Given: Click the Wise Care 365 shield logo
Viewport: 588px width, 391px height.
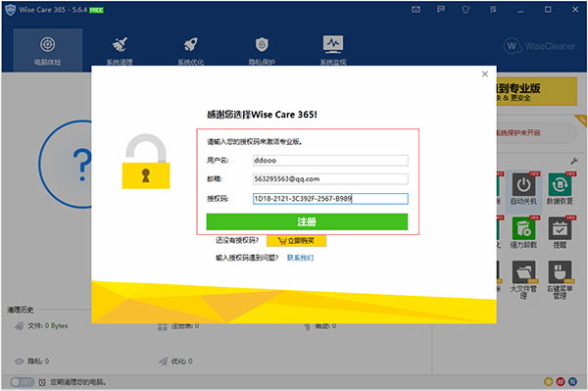Looking at the screenshot, I should [x=10, y=10].
